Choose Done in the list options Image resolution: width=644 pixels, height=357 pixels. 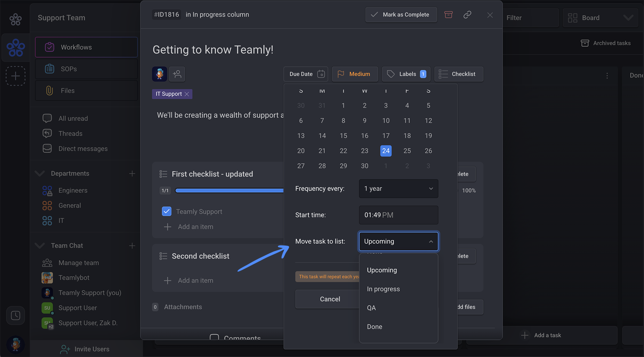click(x=398, y=327)
